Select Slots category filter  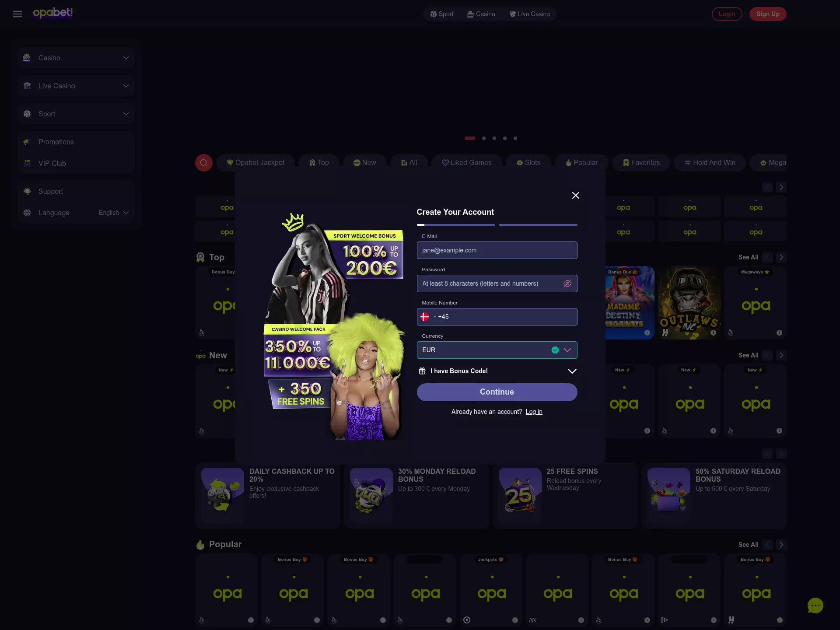pos(528,163)
